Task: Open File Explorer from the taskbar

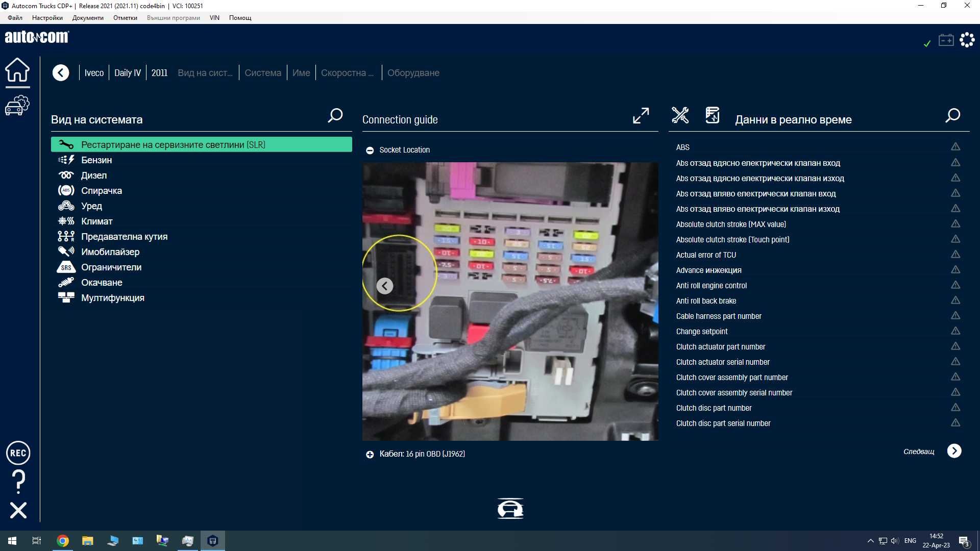Action: (88, 541)
